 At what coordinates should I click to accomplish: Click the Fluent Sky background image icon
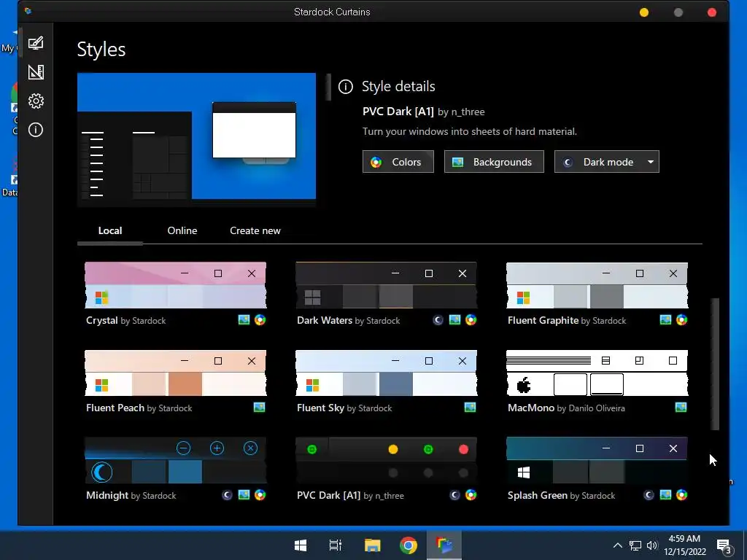(x=471, y=407)
